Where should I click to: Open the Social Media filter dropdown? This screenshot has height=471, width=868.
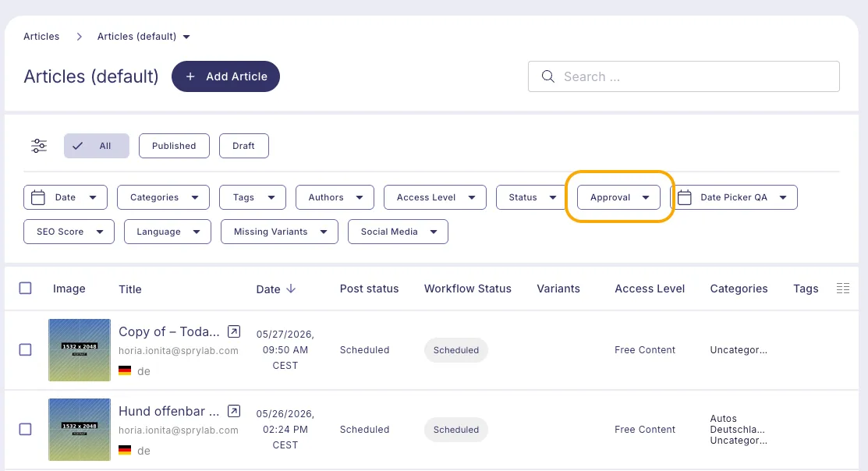(x=398, y=232)
